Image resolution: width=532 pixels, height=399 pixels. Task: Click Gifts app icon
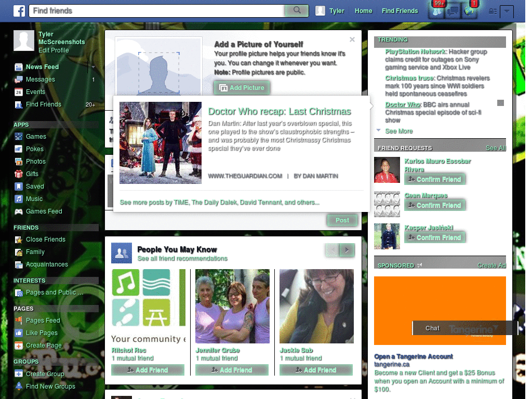click(x=19, y=174)
